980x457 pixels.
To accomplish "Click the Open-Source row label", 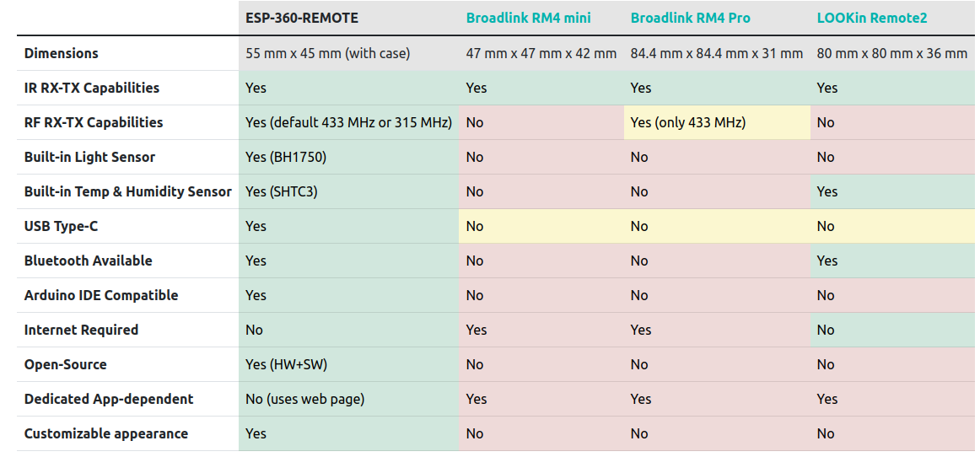I will (x=66, y=364).
